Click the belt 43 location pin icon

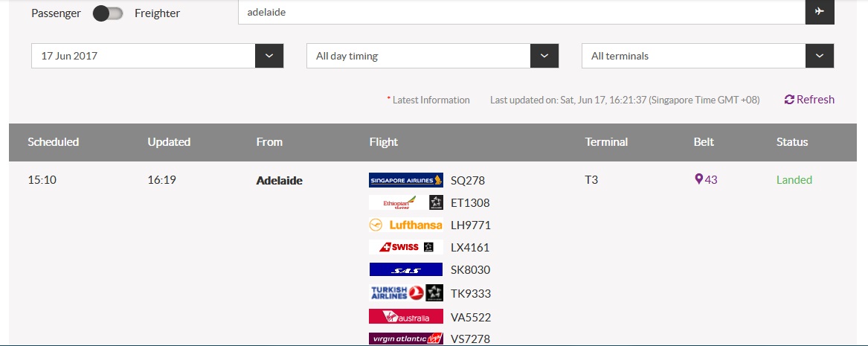(698, 179)
